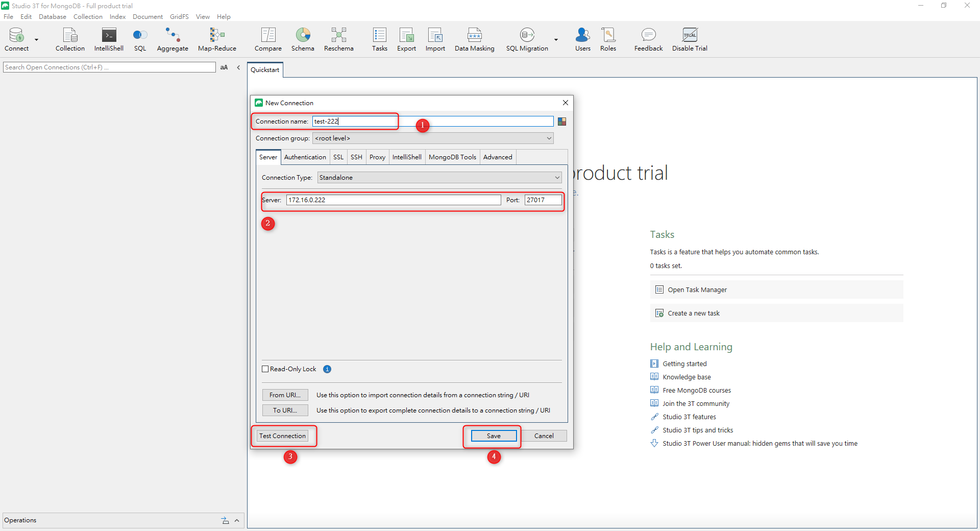Click Create a new task

[x=776, y=313]
